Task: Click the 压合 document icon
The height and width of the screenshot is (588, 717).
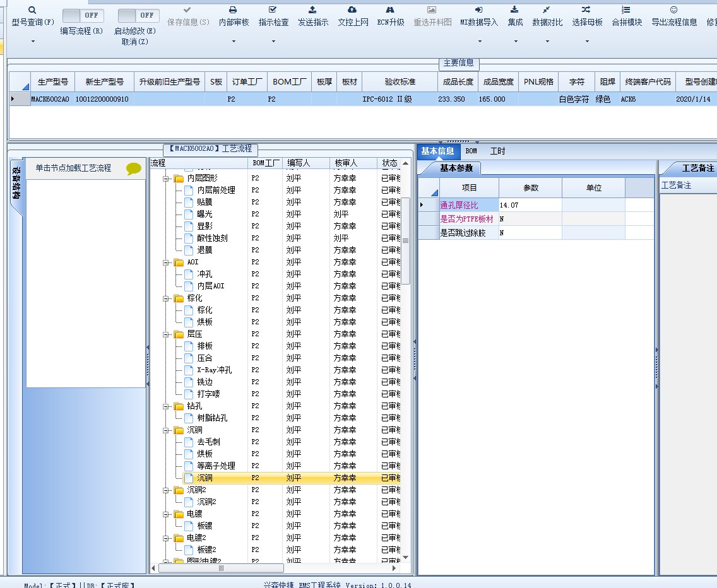Action: click(189, 358)
